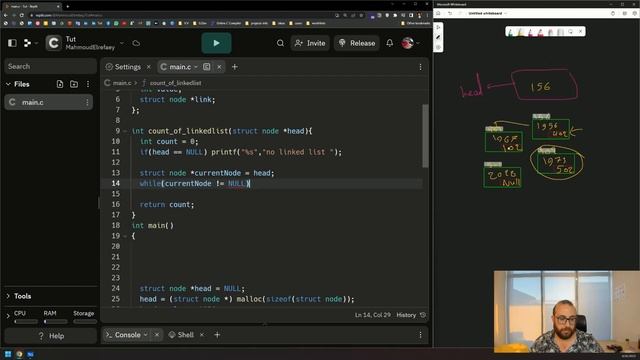Choose the inking pen tool in Whiteboard sidebar
Screen dimensions: 640x360
[x=438, y=37]
